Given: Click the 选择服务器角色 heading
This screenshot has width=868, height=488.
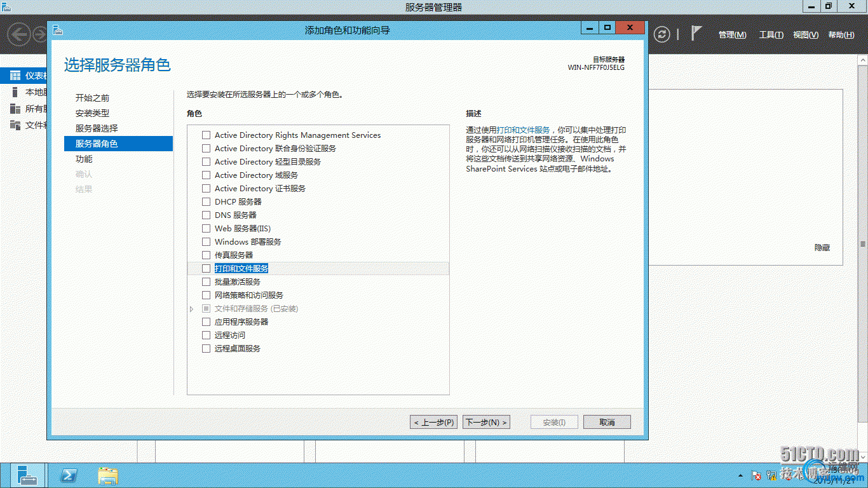Looking at the screenshot, I should (x=118, y=64).
